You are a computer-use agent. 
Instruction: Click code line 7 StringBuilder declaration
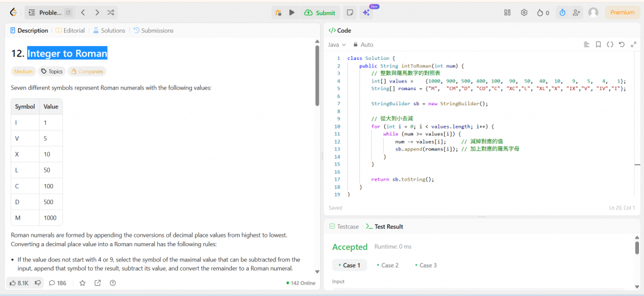click(x=430, y=103)
